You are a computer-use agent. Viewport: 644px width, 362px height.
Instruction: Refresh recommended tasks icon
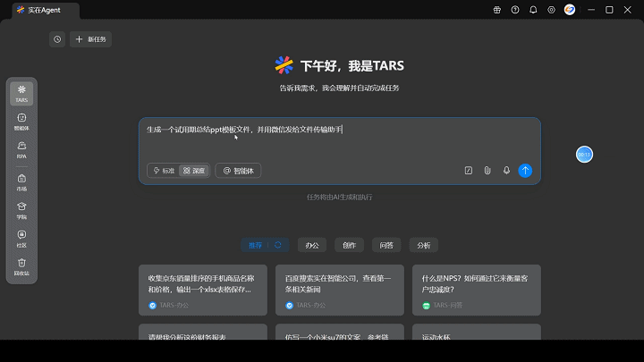(x=277, y=245)
